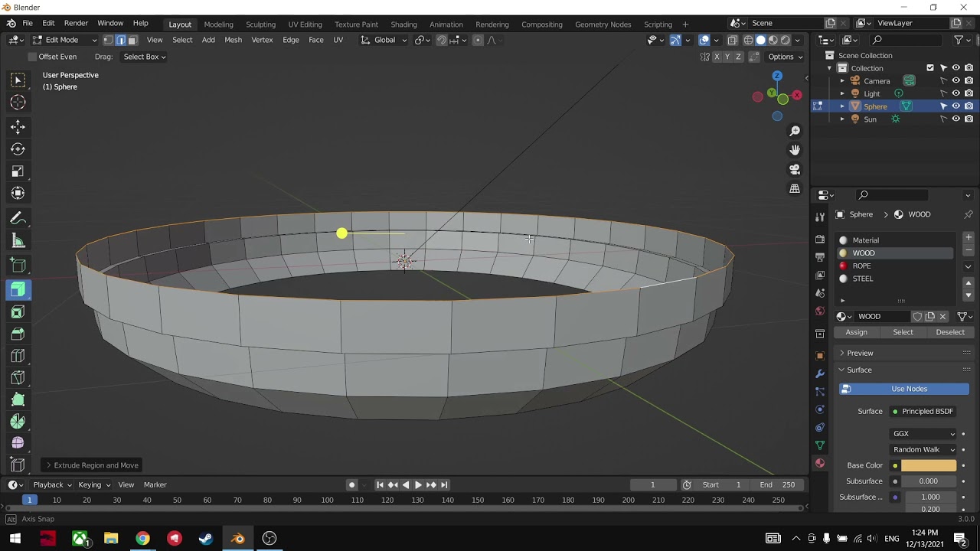Select the Measure tool
Viewport: 980px width, 551px height.
coord(18,242)
